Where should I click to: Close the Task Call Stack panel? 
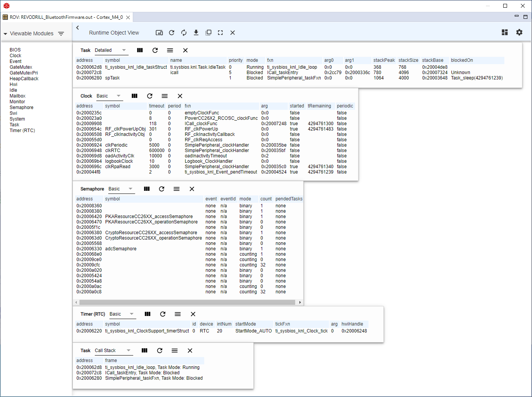click(x=190, y=351)
